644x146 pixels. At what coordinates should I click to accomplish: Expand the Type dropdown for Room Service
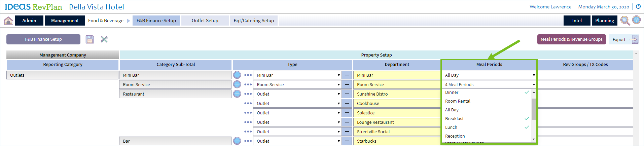(298, 84)
